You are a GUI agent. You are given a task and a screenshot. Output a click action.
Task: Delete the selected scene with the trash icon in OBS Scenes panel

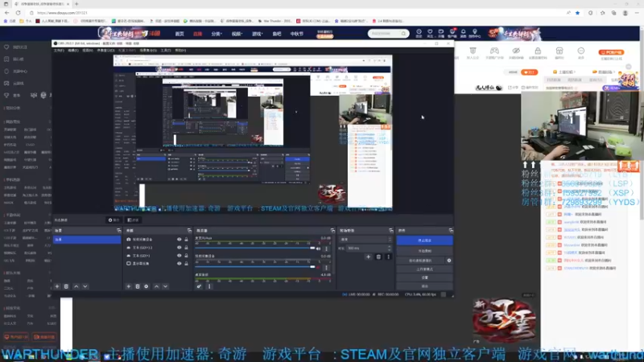(66, 286)
